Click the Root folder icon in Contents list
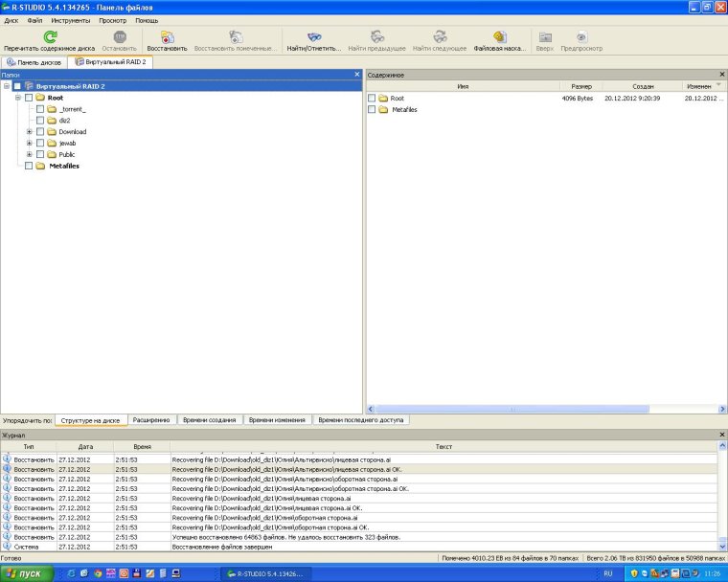This screenshot has width=728, height=582. pyautogui.click(x=383, y=99)
